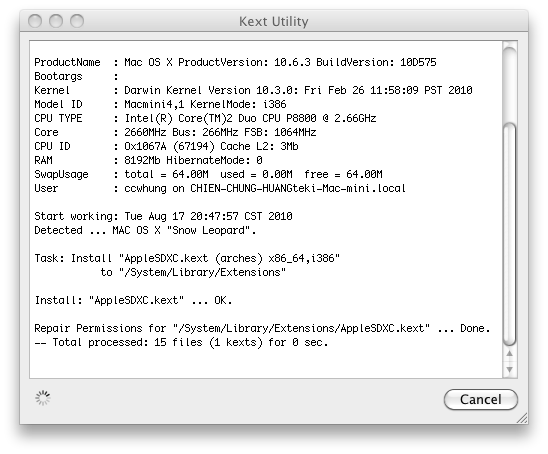
Task: Click the Kext Utility title text
Action: pyautogui.click(x=274, y=22)
